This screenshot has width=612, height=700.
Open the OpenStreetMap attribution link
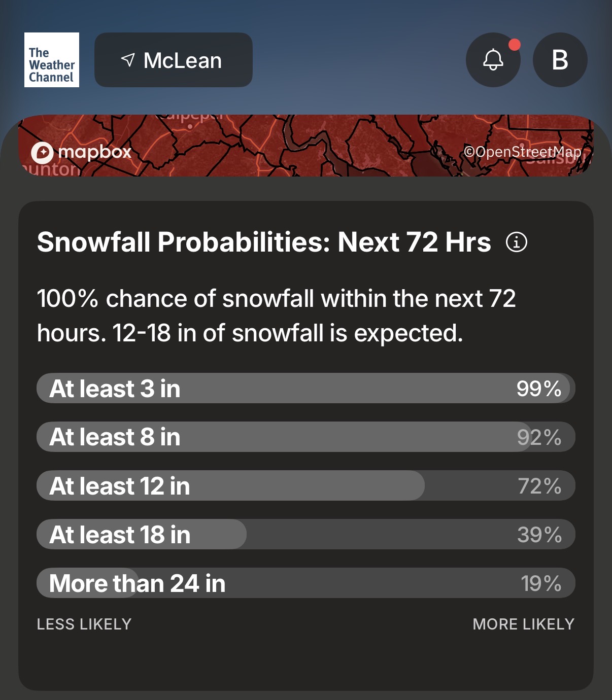click(x=522, y=152)
